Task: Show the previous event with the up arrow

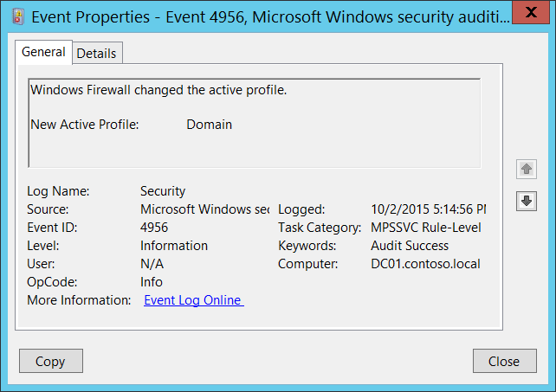Action: tap(526, 169)
